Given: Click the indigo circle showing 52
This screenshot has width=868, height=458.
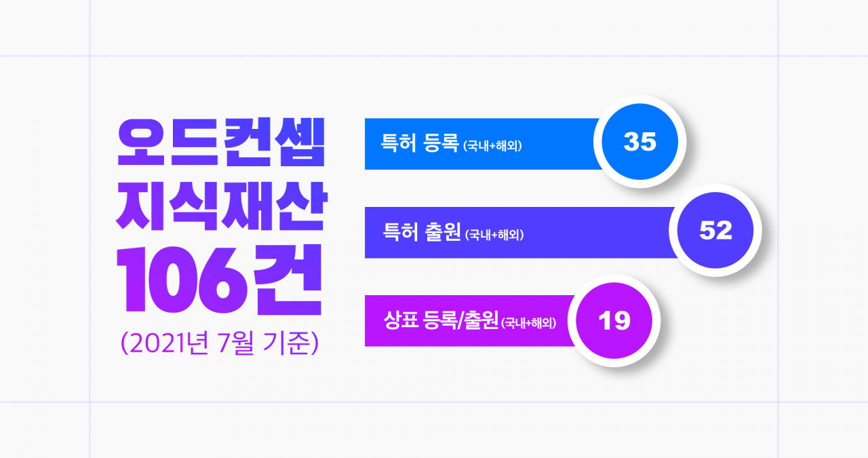Looking at the screenshot, I should point(715,231).
